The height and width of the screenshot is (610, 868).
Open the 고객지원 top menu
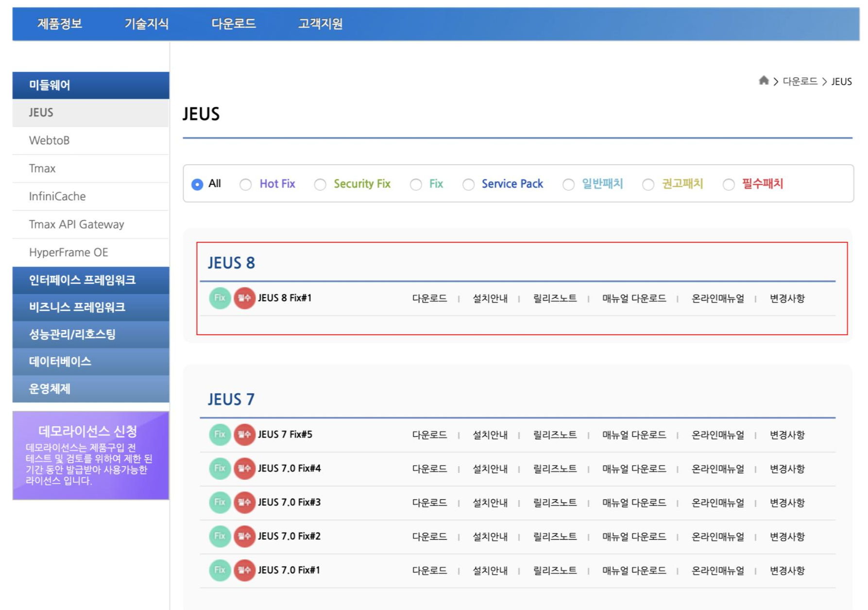(x=321, y=23)
